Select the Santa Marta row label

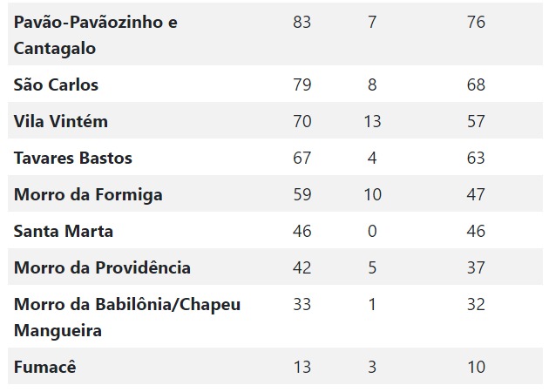click(x=64, y=232)
